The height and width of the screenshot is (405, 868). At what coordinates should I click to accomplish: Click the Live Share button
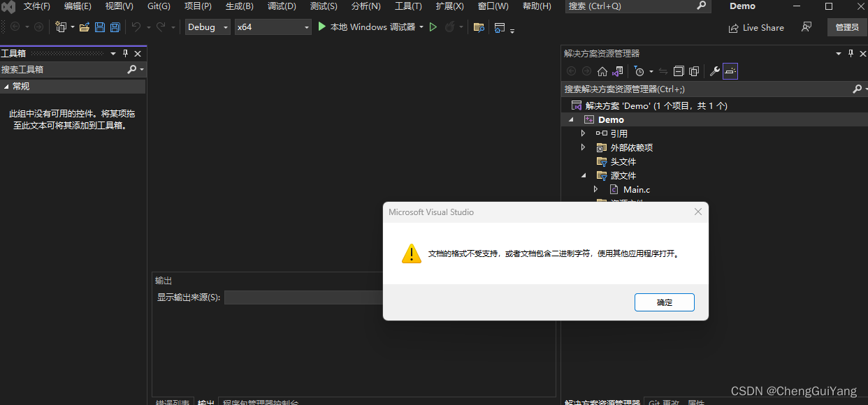pyautogui.click(x=756, y=28)
